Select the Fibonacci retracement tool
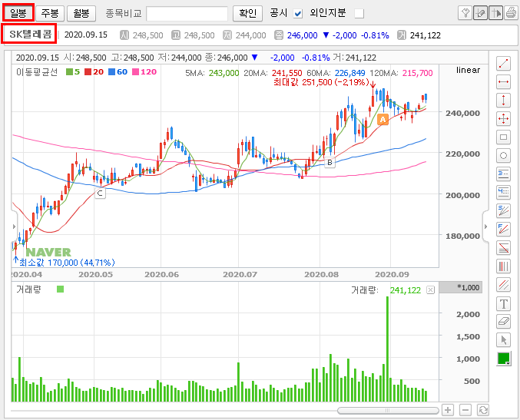 [503, 248]
